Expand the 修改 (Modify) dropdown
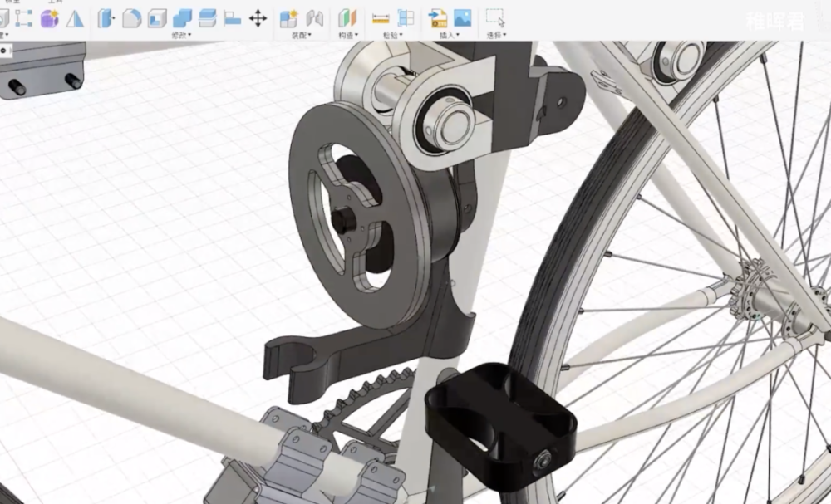Image resolution: width=831 pixels, height=504 pixels. (x=181, y=35)
